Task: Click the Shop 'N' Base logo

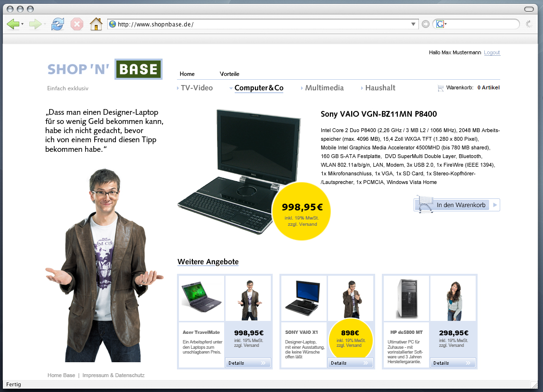Action: coord(105,69)
